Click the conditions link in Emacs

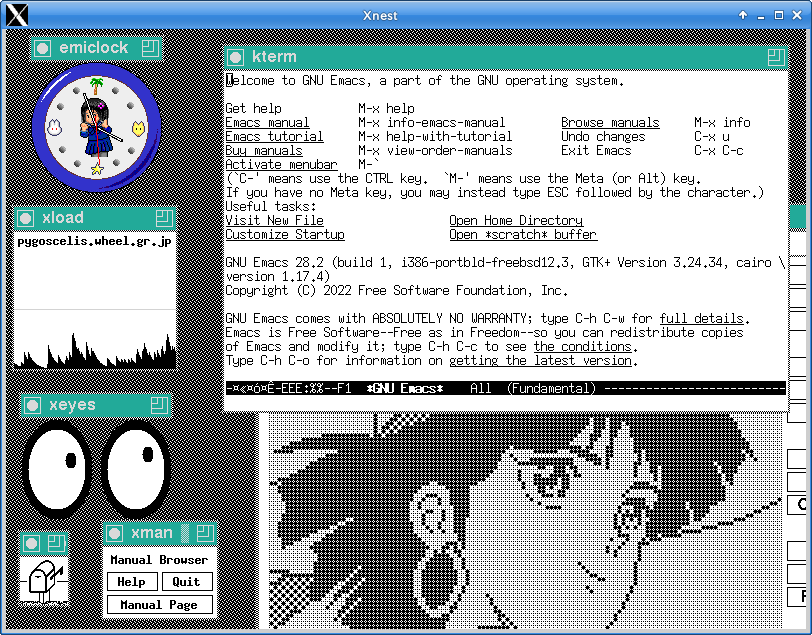[583, 347]
